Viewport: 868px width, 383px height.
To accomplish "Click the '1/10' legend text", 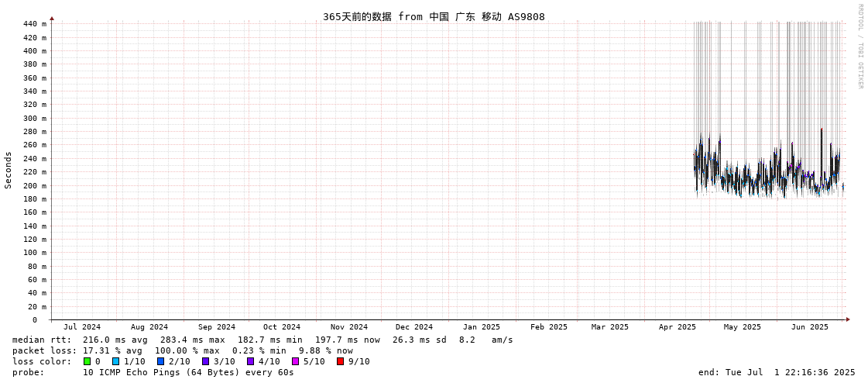I will (x=134, y=361).
